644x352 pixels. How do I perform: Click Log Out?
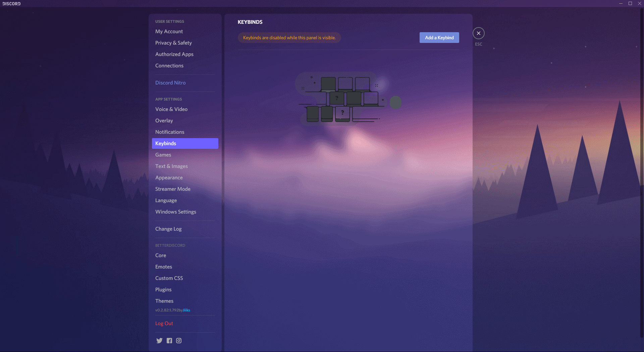(x=185, y=324)
